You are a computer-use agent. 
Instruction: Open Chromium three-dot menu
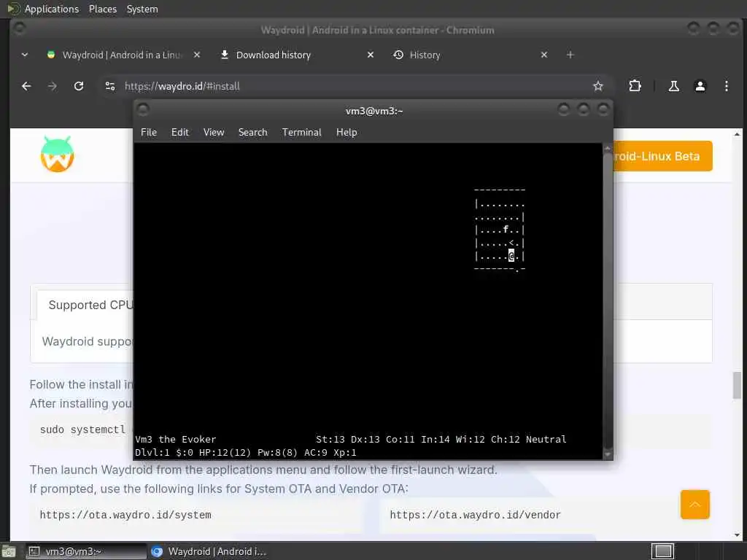pyautogui.click(x=727, y=86)
